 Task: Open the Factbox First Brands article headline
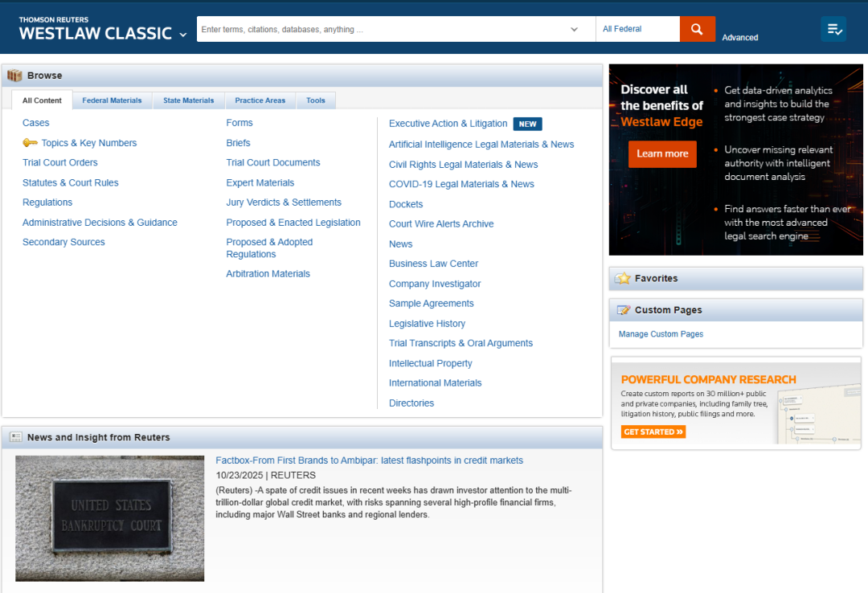click(369, 460)
